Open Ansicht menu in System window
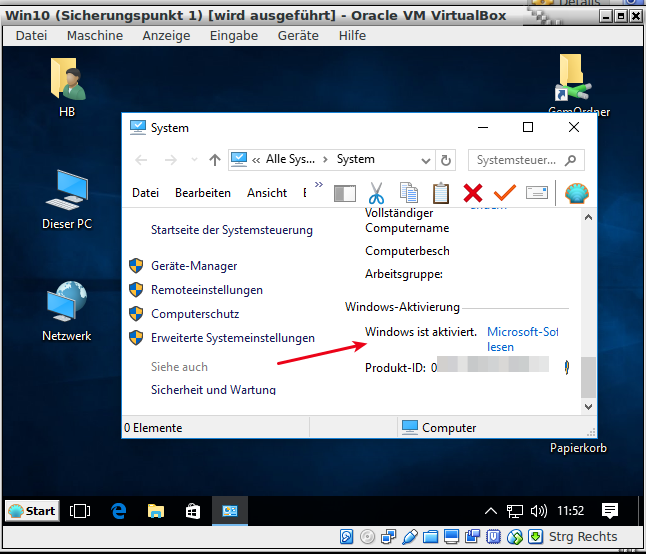This screenshot has height=554, width=646. 267,193
